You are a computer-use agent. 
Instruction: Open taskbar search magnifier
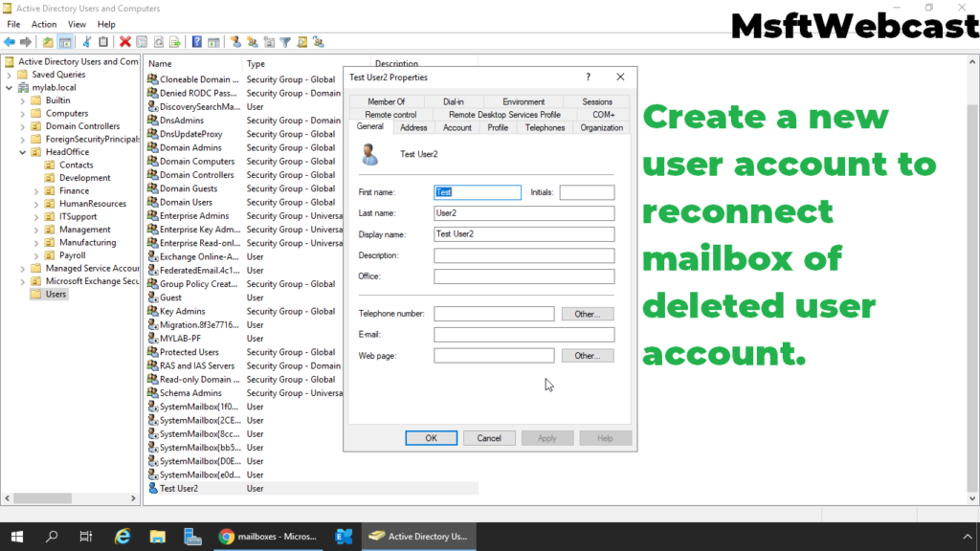click(52, 536)
